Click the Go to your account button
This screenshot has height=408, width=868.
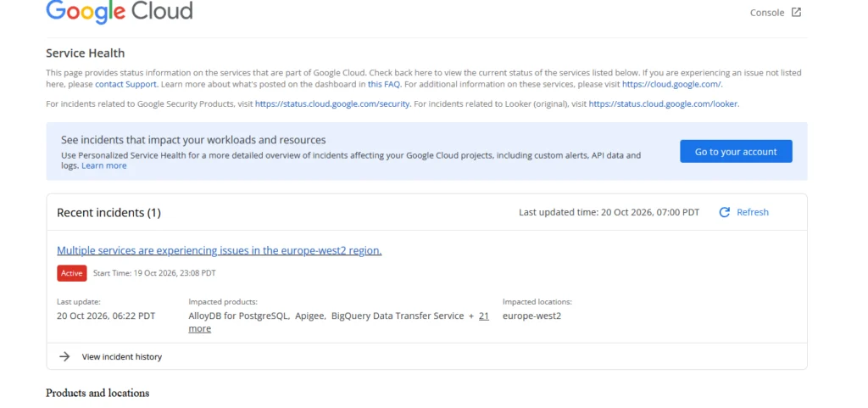[736, 152]
